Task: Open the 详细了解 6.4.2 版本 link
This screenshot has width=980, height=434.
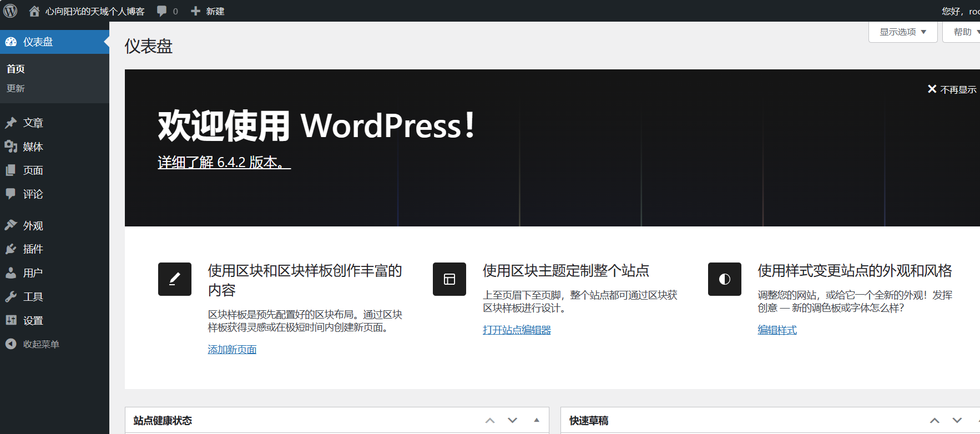Action: pyautogui.click(x=224, y=162)
